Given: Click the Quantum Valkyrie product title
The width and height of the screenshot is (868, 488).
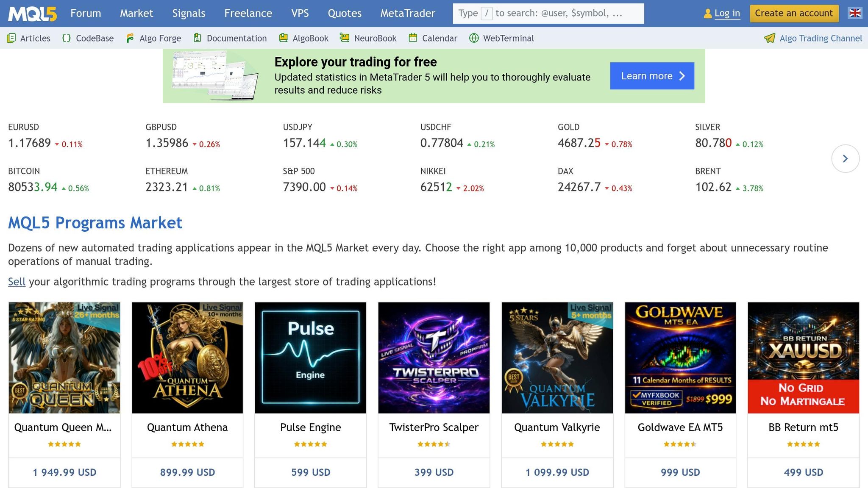Looking at the screenshot, I should pos(557,427).
